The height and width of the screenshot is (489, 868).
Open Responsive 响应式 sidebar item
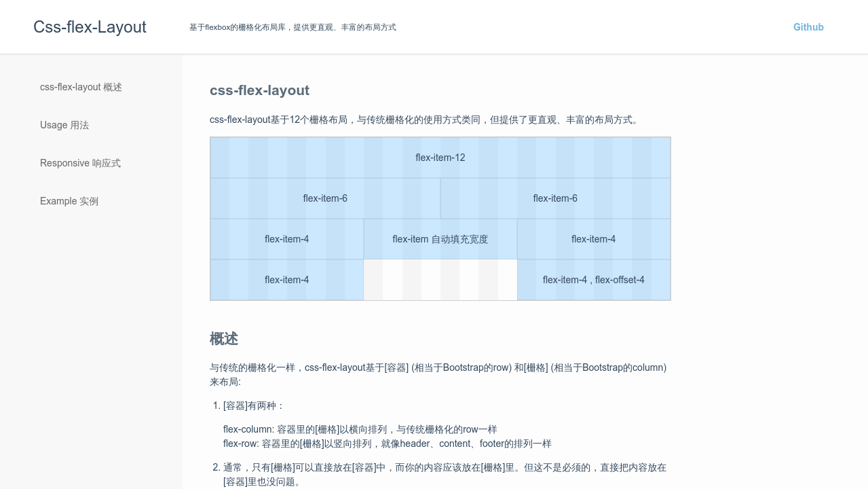click(80, 163)
